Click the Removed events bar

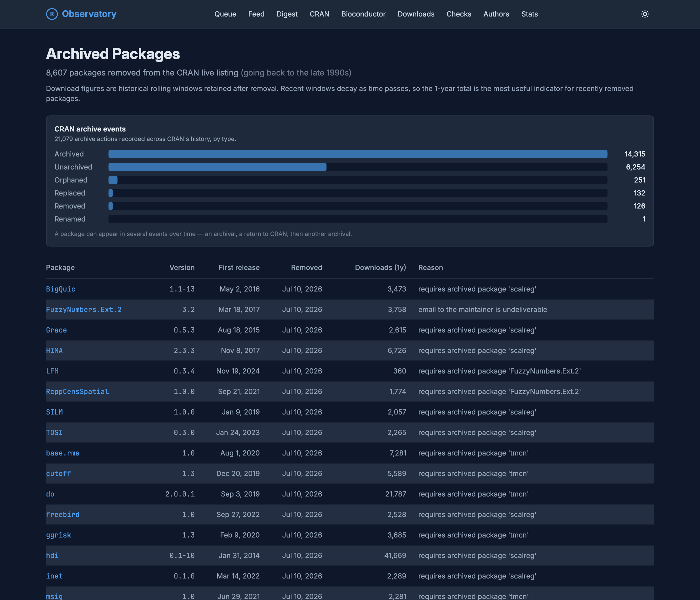[x=110, y=206]
